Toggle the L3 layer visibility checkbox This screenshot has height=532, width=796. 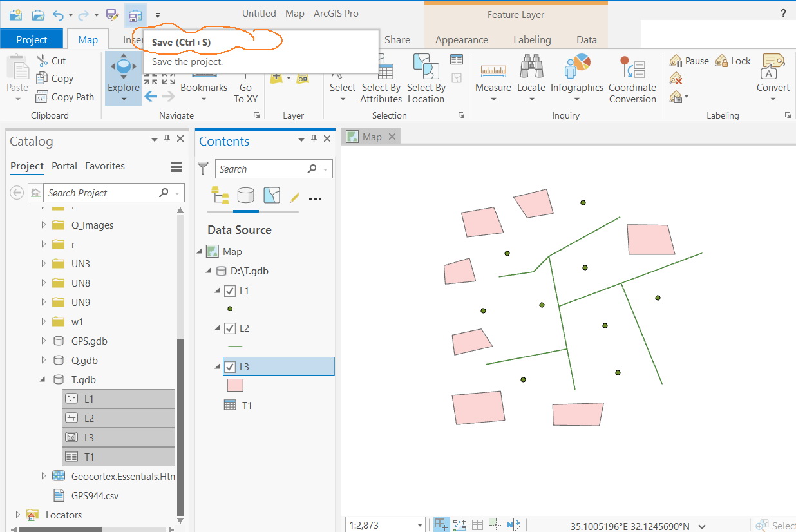point(229,366)
